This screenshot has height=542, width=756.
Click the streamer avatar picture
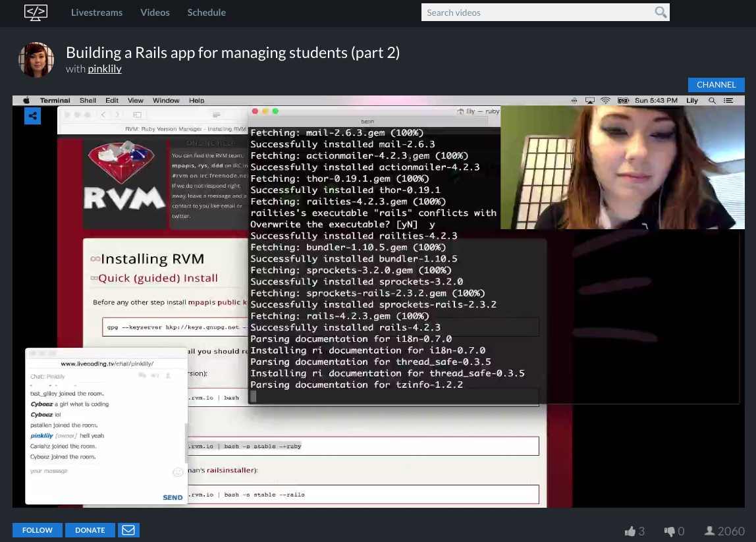(36, 60)
